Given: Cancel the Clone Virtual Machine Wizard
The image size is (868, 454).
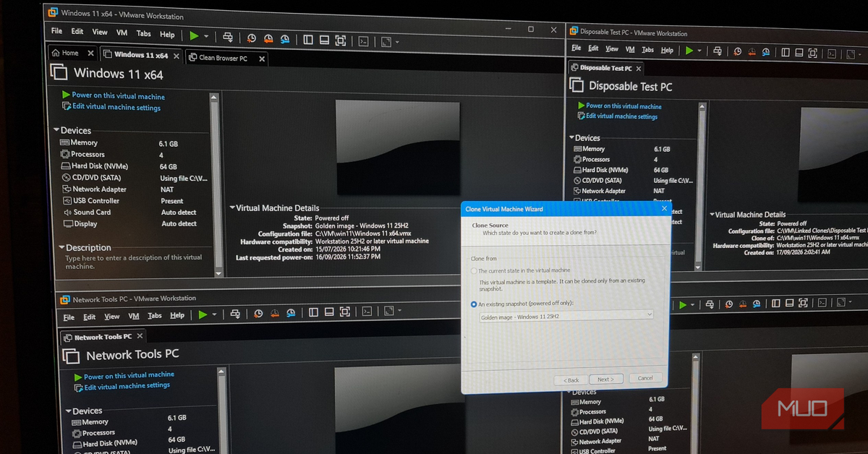Looking at the screenshot, I should 645,378.
